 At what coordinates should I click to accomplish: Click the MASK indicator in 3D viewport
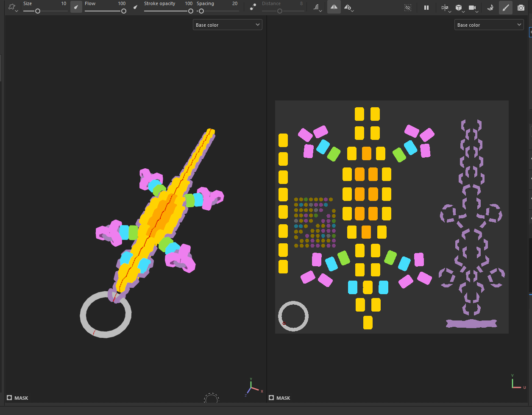17,398
